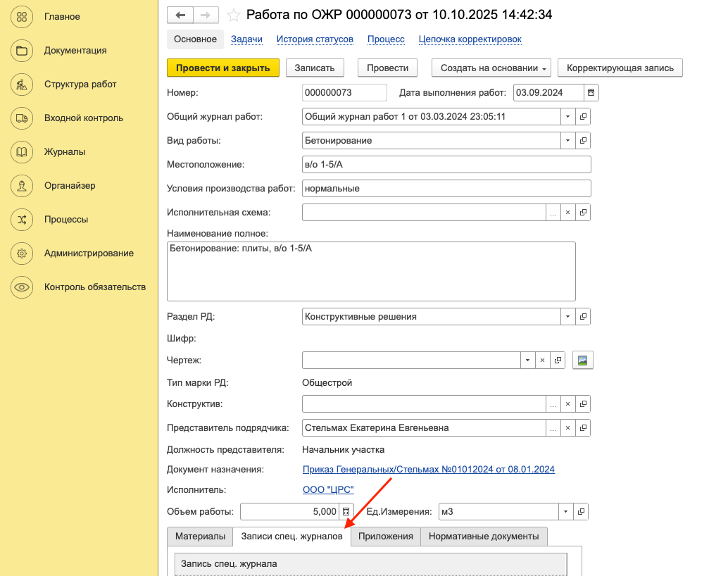
Task: Open Create based on dropdown menu
Action: (491, 68)
